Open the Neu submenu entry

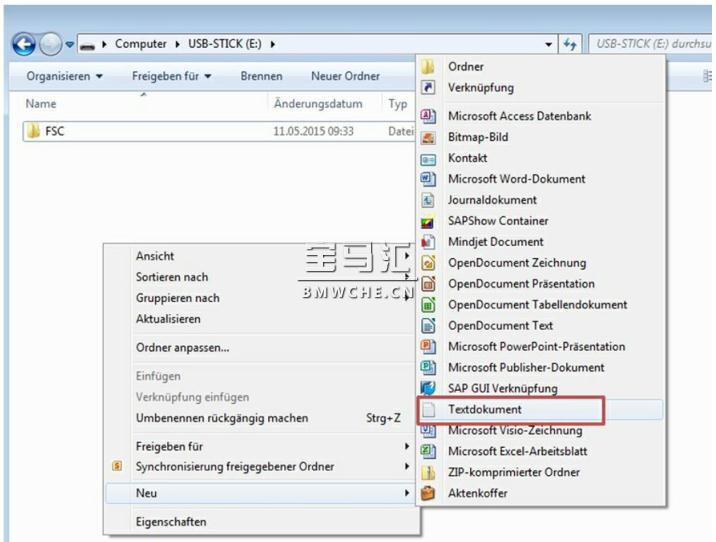(261, 493)
